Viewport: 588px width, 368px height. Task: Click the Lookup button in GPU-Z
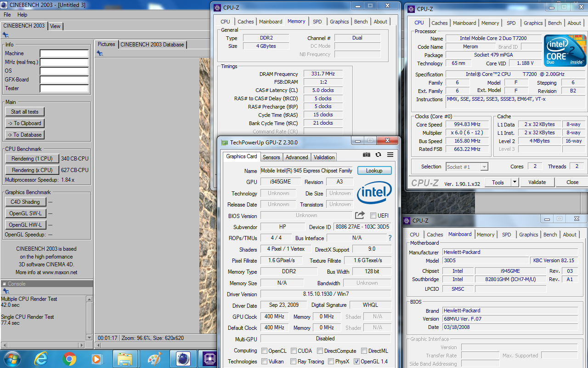point(374,171)
